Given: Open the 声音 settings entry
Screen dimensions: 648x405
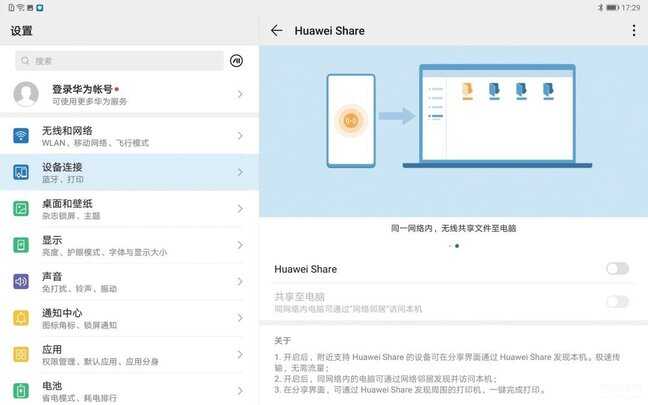Looking at the screenshot, I should pos(129,281).
